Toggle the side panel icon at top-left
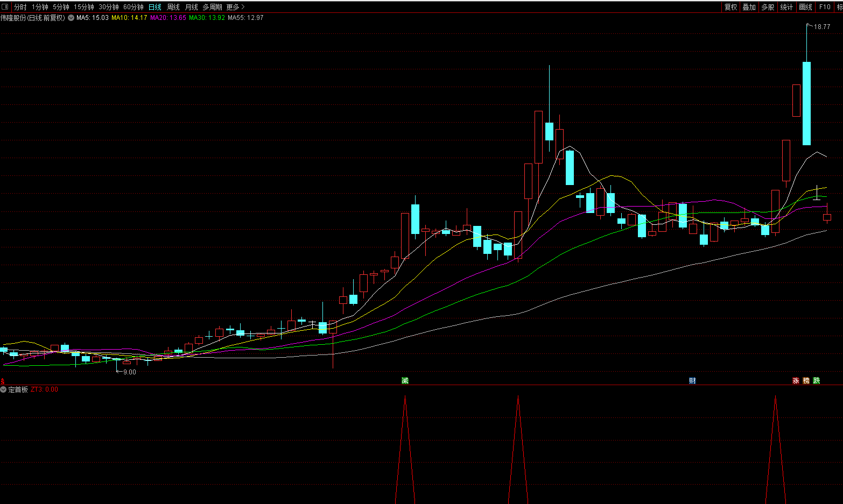 (x=5, y=7)
